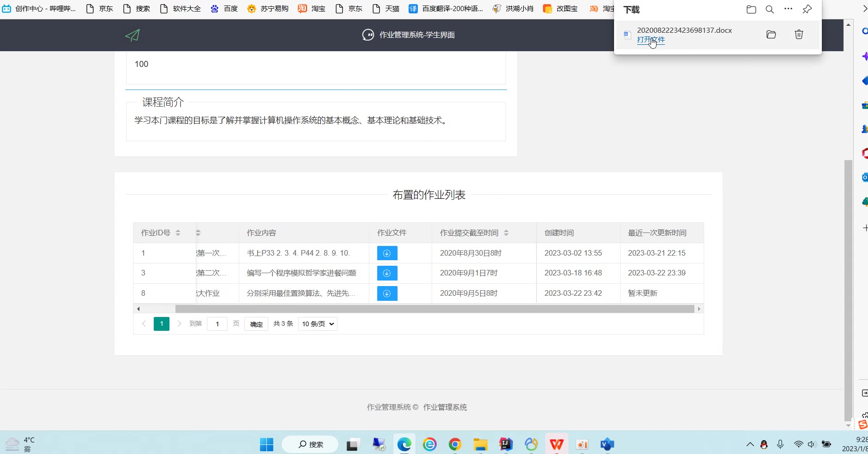Pin the downloads panel

click(807, 9)
